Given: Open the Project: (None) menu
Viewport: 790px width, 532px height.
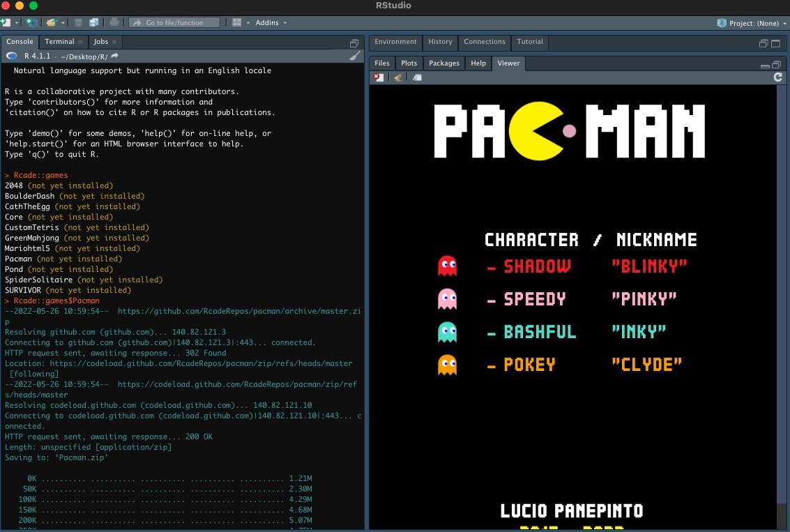Looking at the screenshot, I should pyautogui.click(x=752, y=23).
